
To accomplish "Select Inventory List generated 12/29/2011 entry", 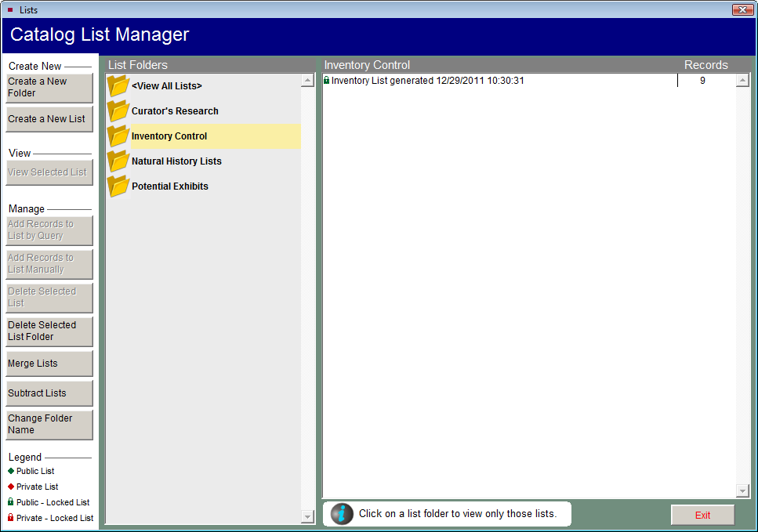I will 427,81.
